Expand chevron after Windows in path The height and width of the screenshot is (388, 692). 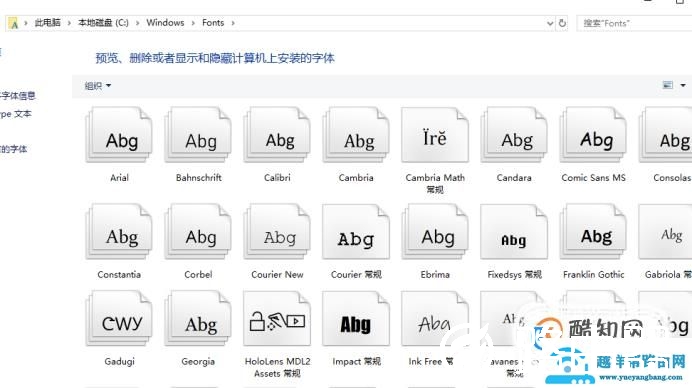click(x=193, y=23)
